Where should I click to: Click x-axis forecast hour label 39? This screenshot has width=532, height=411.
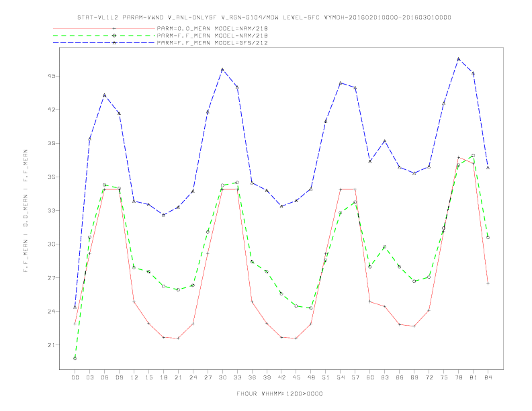click(x=267, y=377)
